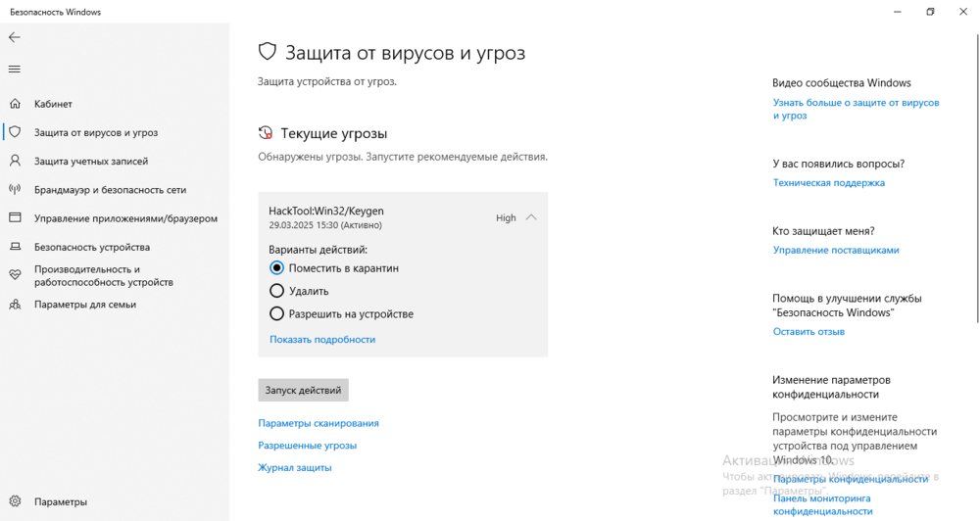Click the Показать подробности link
Image resolution: width=980 pixels, height=521 pixels.
point(322,339)
